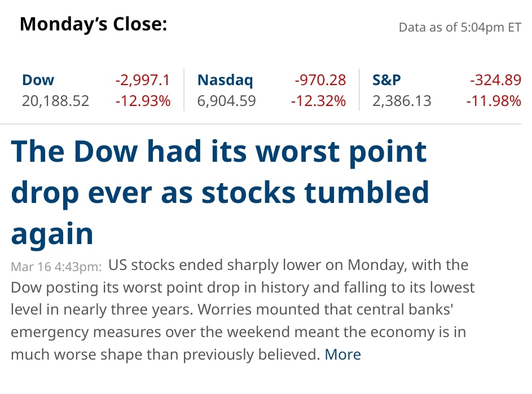Viewport: 532px width, 394px height.
Task: Click the Monday's Close heading
Action: pos(93,25)
